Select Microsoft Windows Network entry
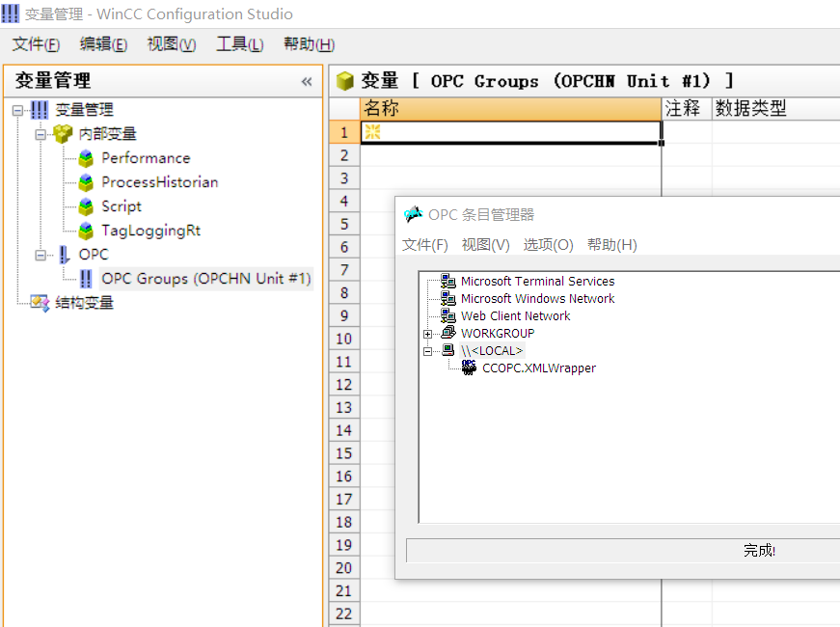This screenshot has width=840, height=627. coord(537,298)
